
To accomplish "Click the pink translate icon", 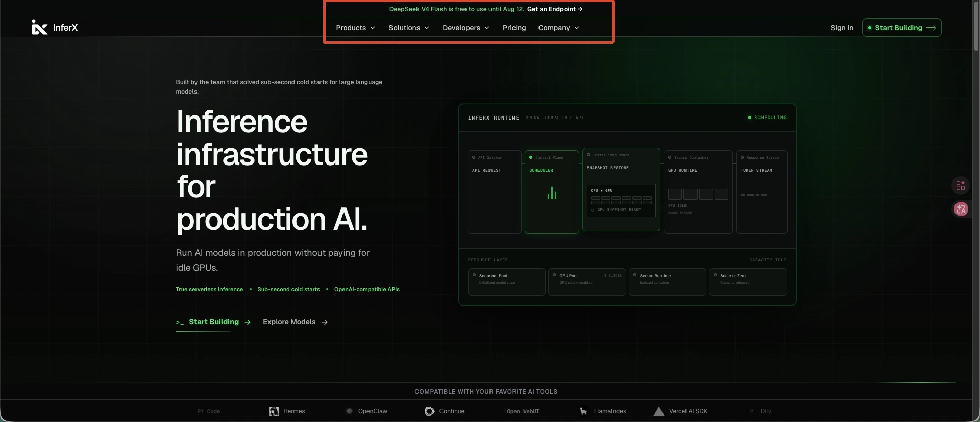I will (961, 209).
